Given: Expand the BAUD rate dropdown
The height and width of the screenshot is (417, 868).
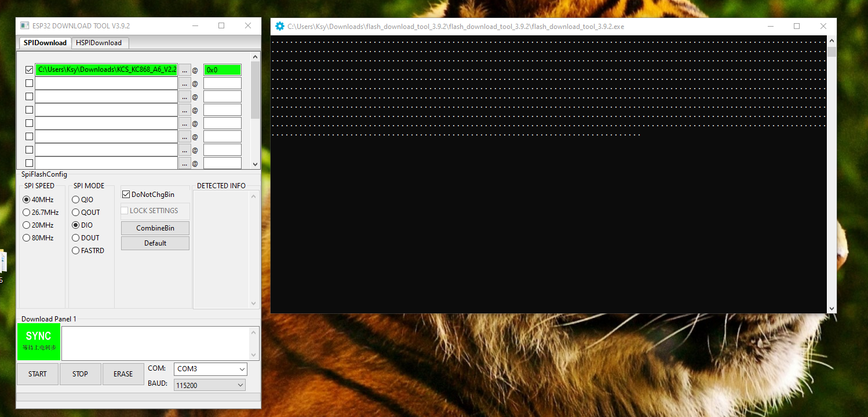Looking at the screenshot, I should tap(209, 385).
